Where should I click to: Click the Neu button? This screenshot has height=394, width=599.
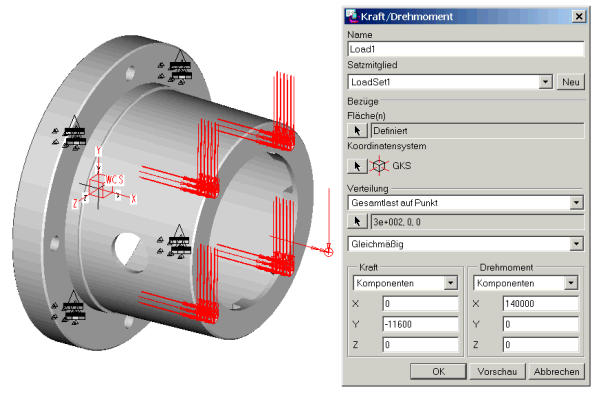pyautogui.click(x=570, y=82)
